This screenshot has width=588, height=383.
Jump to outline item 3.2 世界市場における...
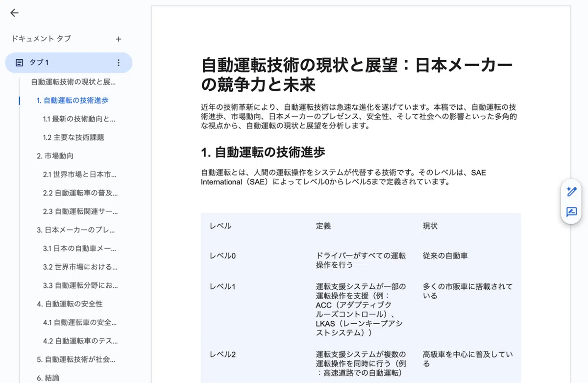(x=80, y=267)
